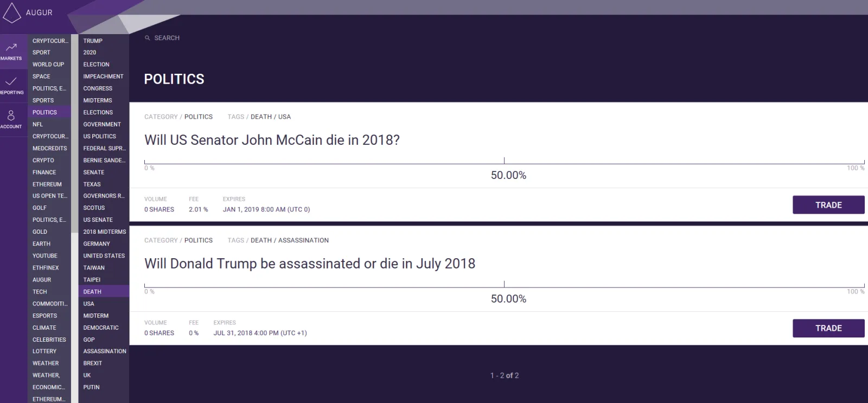The width and height of the screenshot is (868, 403).
Task: Select the ASSASSINATION tag filter
Action: tap(104, 351)
